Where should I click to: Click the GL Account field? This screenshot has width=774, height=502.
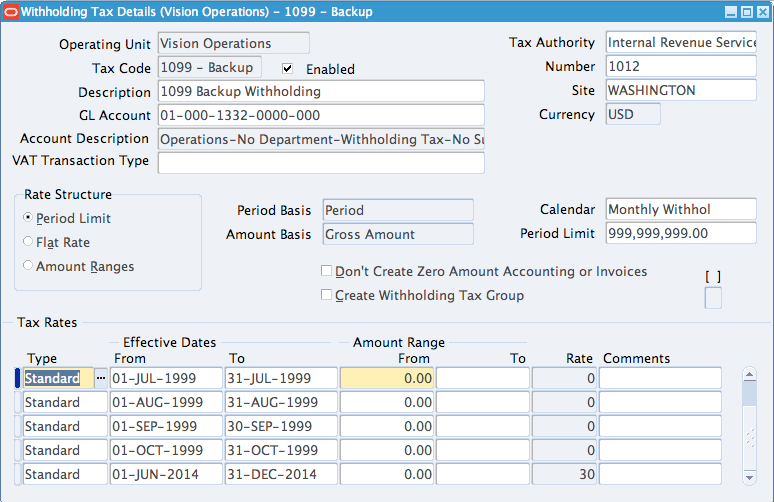click(321, 115)
